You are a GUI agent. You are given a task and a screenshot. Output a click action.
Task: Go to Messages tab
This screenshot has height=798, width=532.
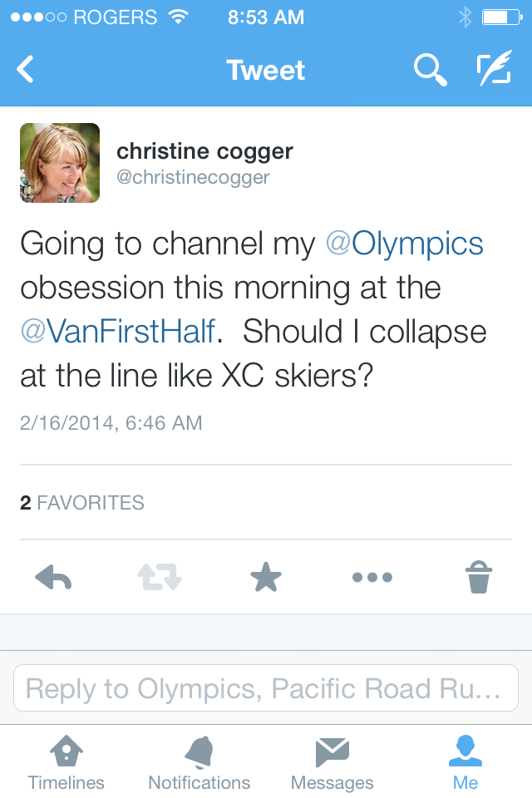pos(332,761)
